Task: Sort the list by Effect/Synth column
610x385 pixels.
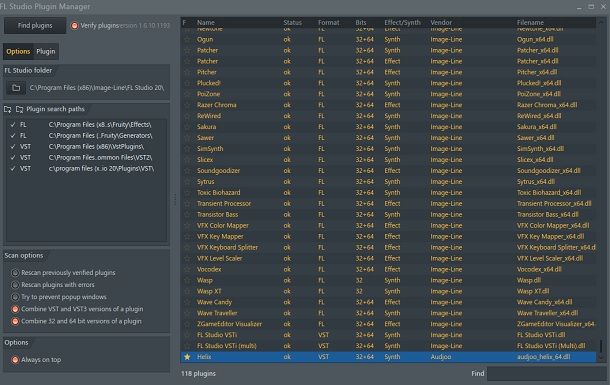Action: click(x=402, y=23)
